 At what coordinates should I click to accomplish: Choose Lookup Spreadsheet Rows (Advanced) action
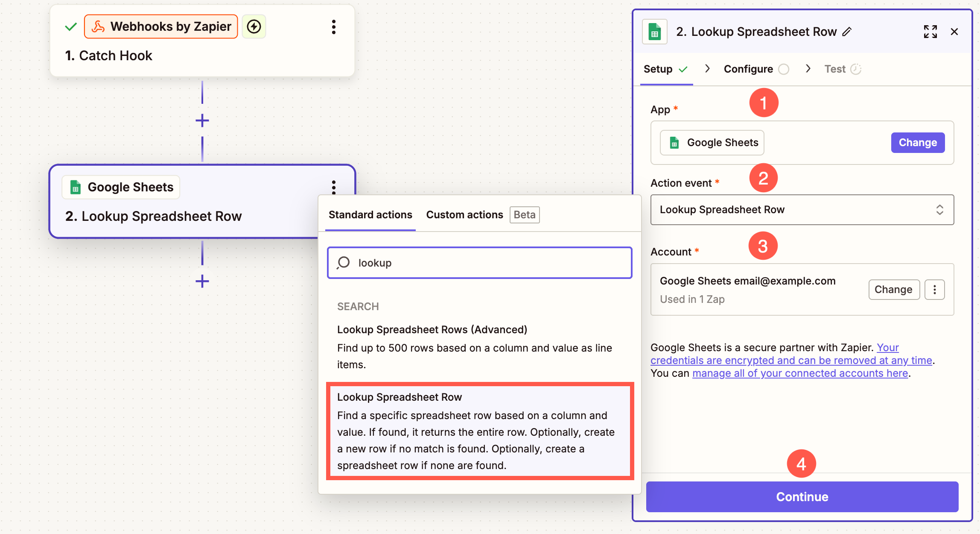(x=480, y=347)
